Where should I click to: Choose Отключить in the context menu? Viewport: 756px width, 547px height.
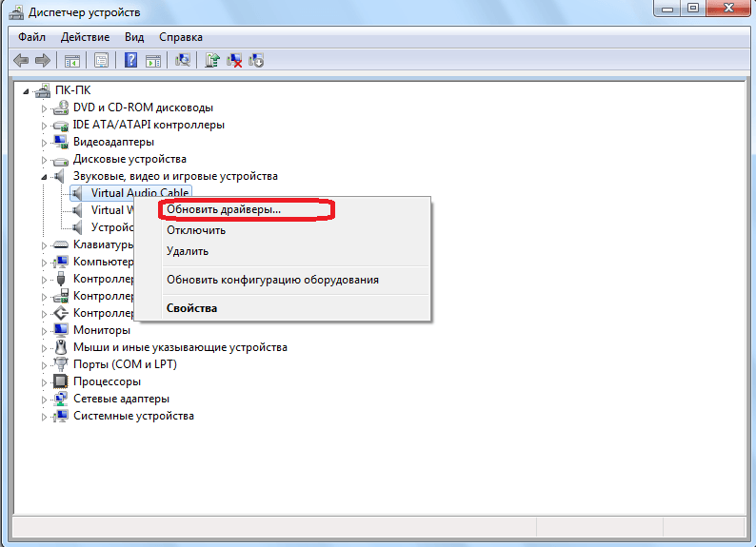click(x=196, y=230)
